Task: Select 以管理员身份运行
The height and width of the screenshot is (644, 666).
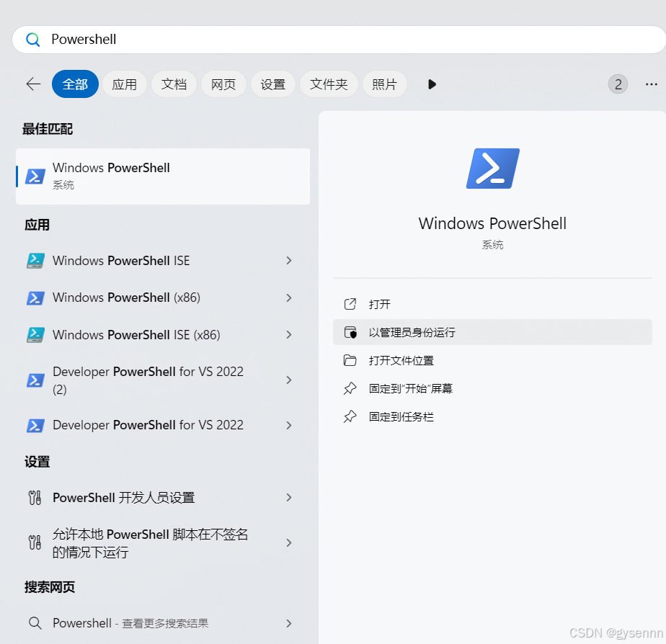Action: 492,332
